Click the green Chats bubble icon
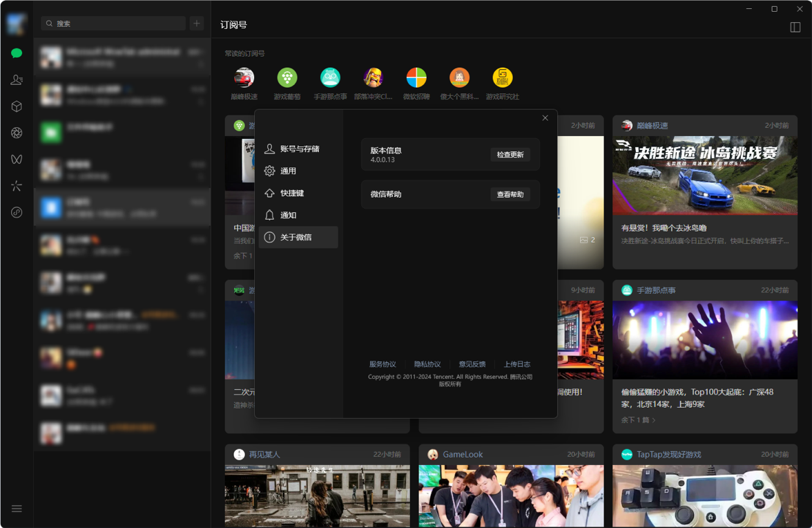 [17, 53]
